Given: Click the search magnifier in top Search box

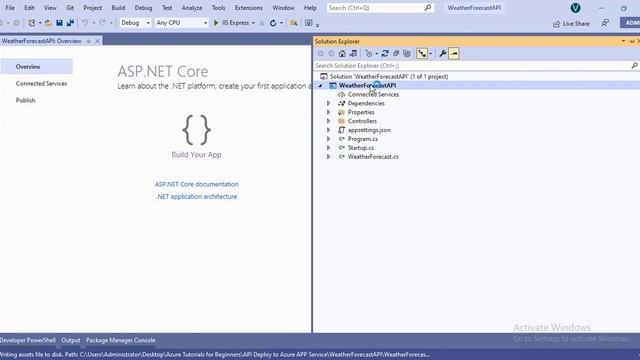Looking at the screenshot, I should tap(428, 8).
